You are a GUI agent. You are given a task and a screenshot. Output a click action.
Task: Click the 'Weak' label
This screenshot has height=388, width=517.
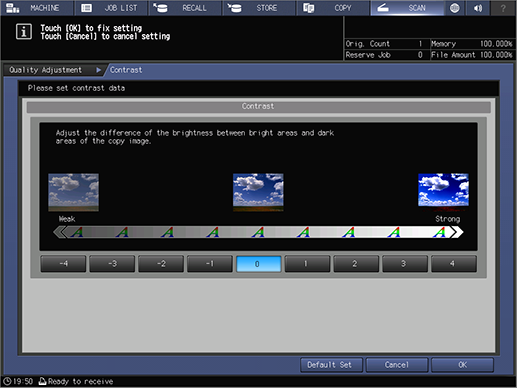[x=67, y=219]
